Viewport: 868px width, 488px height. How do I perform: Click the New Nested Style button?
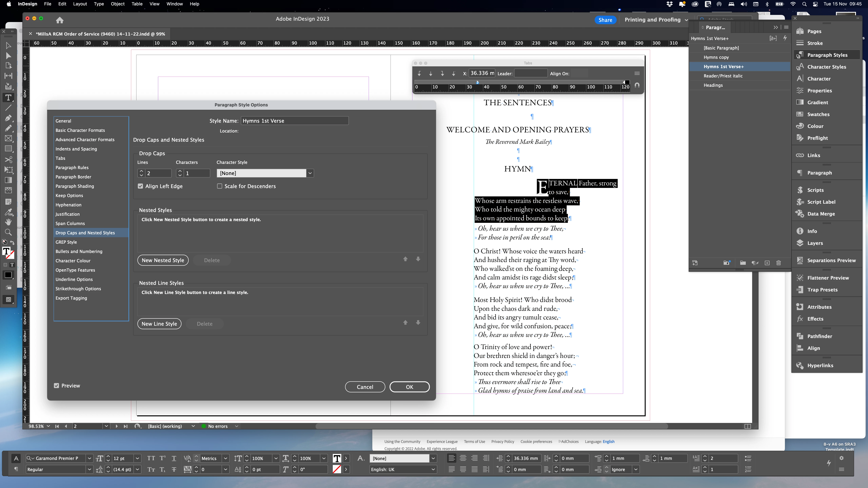(x=163, y=260)
